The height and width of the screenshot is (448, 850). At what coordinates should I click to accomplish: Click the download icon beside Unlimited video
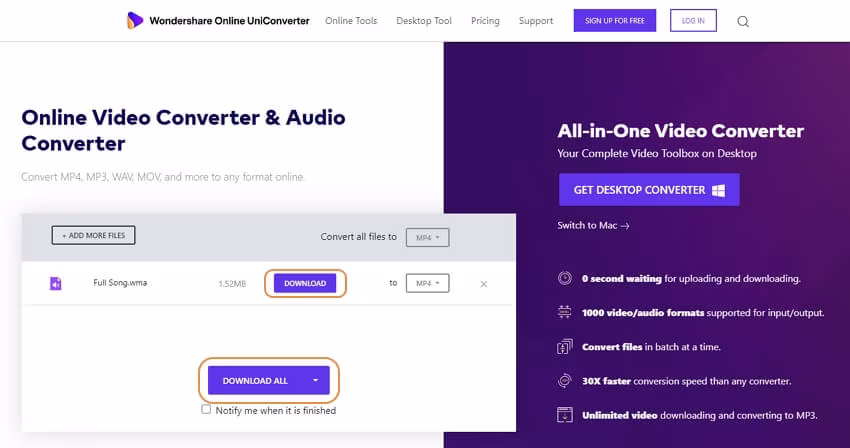pyautogui.click(x=564, y=415)
